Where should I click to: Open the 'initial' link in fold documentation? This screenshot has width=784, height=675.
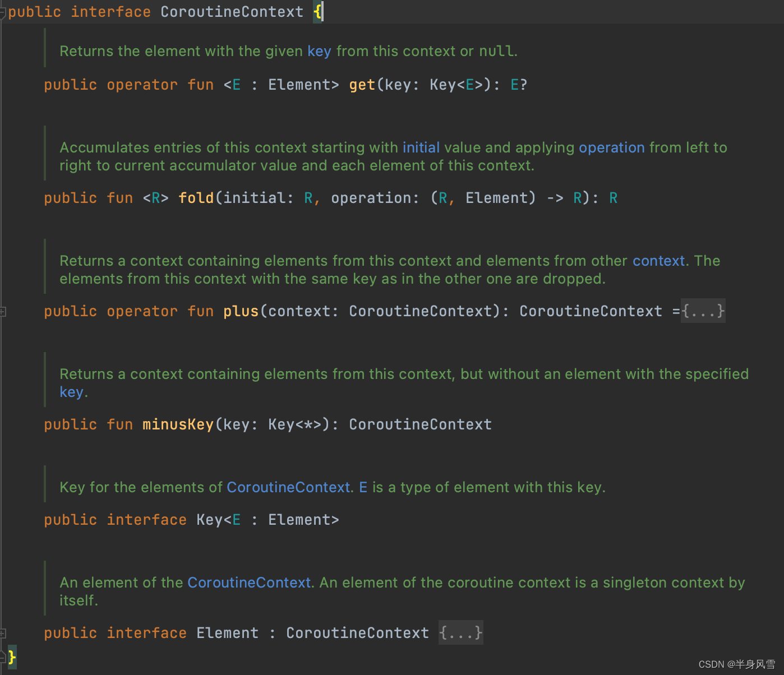click(x=421, y=147)
